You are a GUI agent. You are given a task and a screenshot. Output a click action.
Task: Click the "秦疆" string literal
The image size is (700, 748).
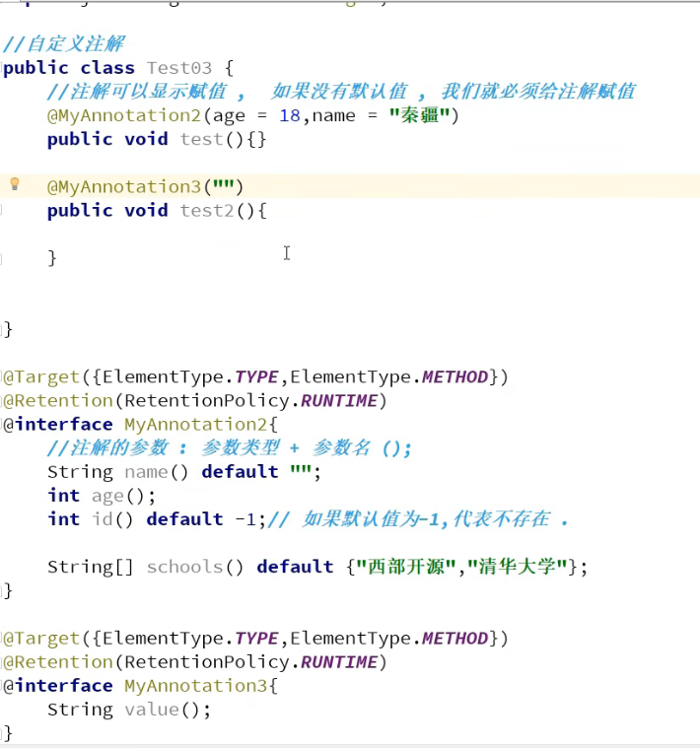(x=420, y=115)
